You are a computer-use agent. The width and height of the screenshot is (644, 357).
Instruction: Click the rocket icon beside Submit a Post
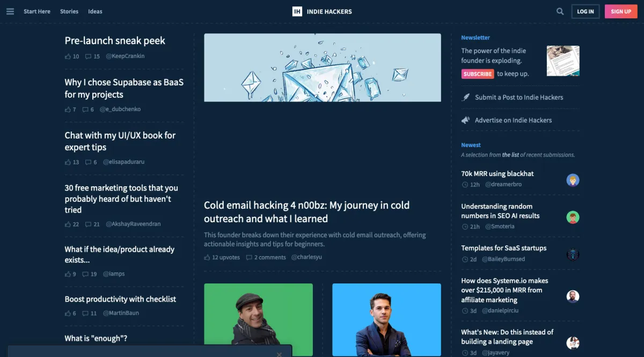pyautogui.click(x=466, y=97)
